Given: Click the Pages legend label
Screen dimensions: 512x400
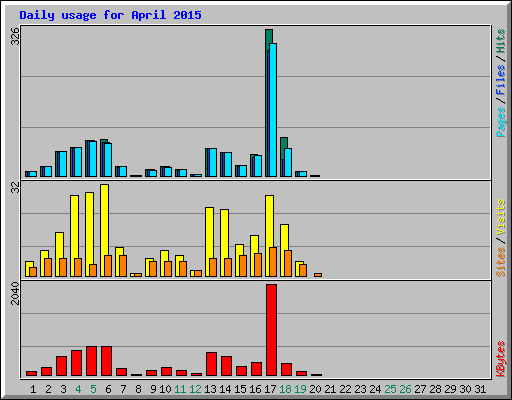Looking at the screenshot, I should point(500,122).
